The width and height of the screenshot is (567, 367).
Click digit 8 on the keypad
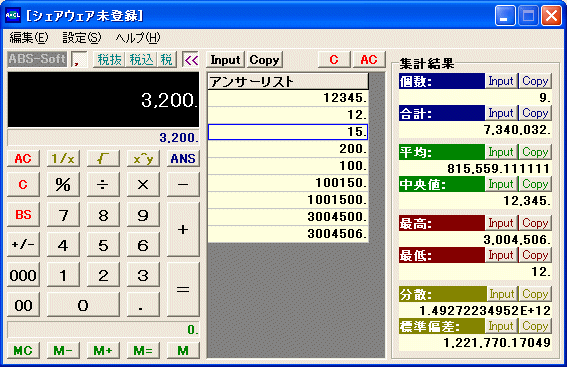[x=103, y=215]
